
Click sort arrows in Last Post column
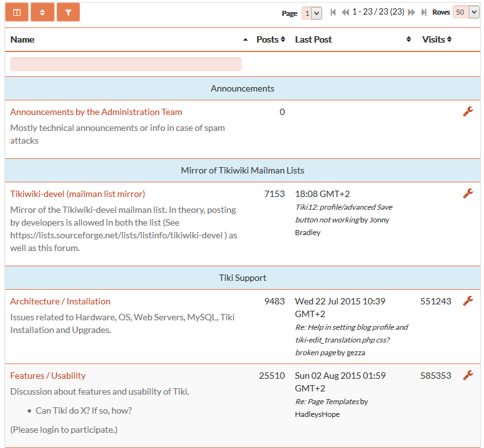click(x=408, y=39)
